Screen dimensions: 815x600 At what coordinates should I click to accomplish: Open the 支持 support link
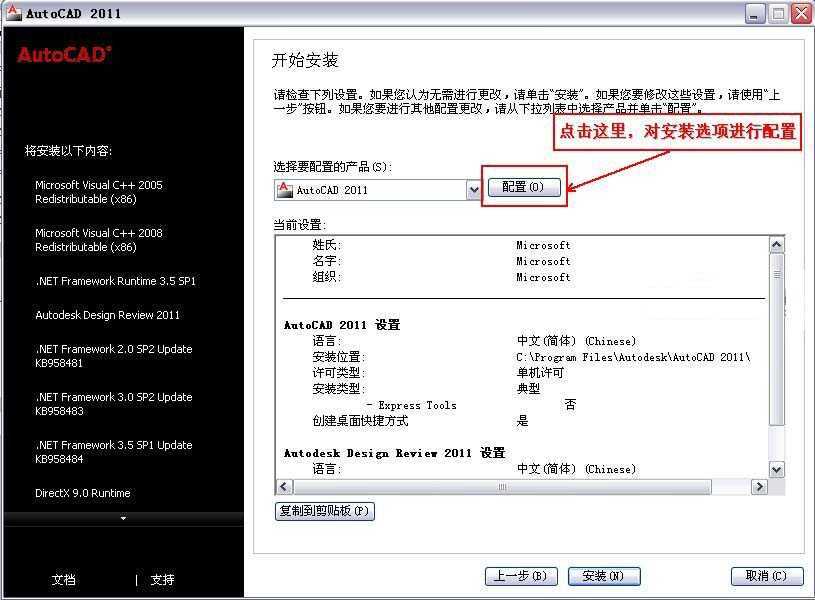[x=162, y=579]
